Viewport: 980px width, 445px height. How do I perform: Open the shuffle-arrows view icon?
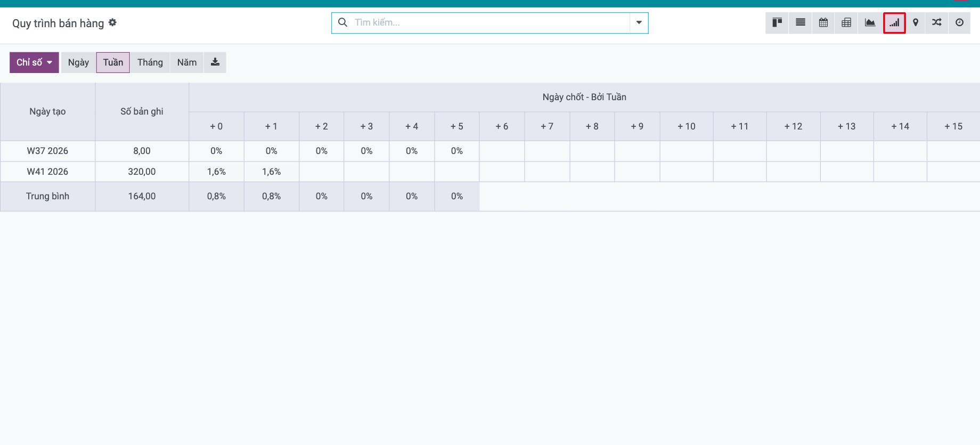(x=937, y=23)
